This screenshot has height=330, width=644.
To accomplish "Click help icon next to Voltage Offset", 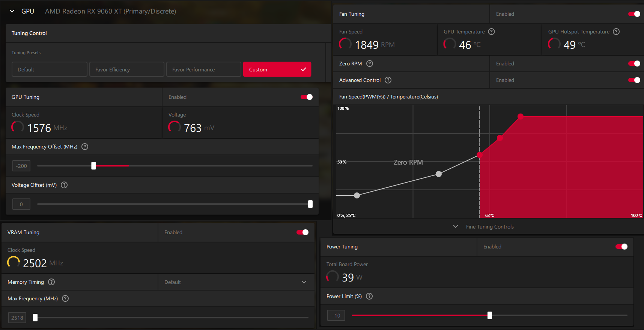I will (x=64, y=185).
